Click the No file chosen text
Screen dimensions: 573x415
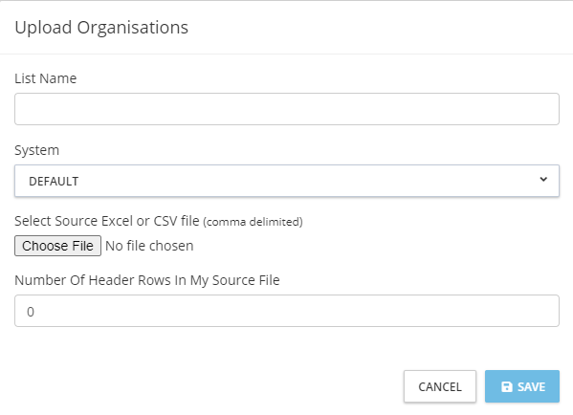pyautogui.click(x=149, y=246)
